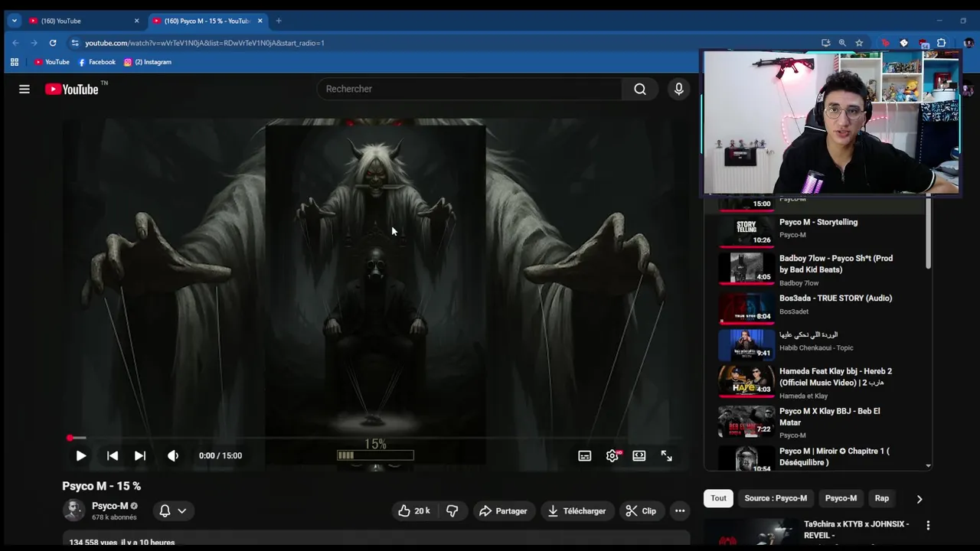Go back in browser history

coord(15,43)
